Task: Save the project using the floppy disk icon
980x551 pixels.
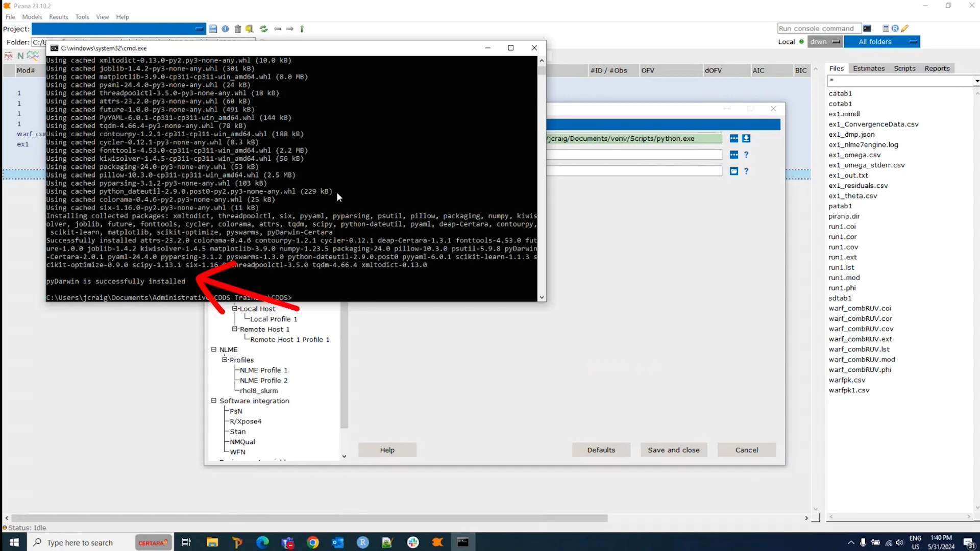Action: coord(213,29)
